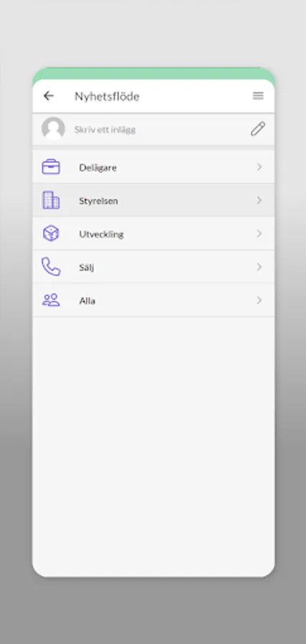
Task: Select the Sälj label
Action: pyautogui.click(x=87, y=268)
